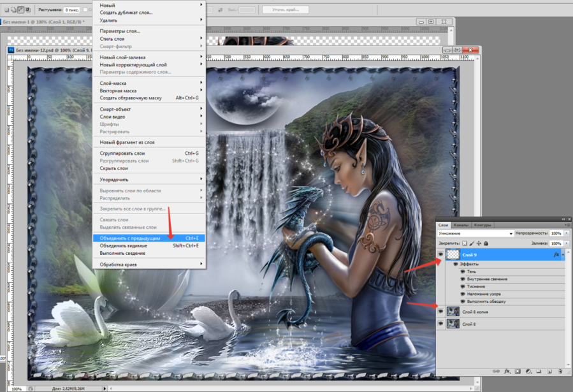
Task: Choose Сгруппировать слои
Action: (x=149, y=154)
